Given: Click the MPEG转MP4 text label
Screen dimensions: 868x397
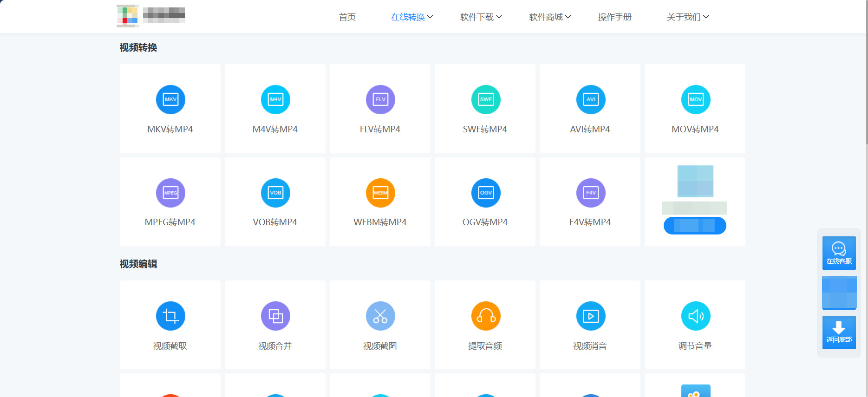Looking at the screenshot, I should coord(170,222).
